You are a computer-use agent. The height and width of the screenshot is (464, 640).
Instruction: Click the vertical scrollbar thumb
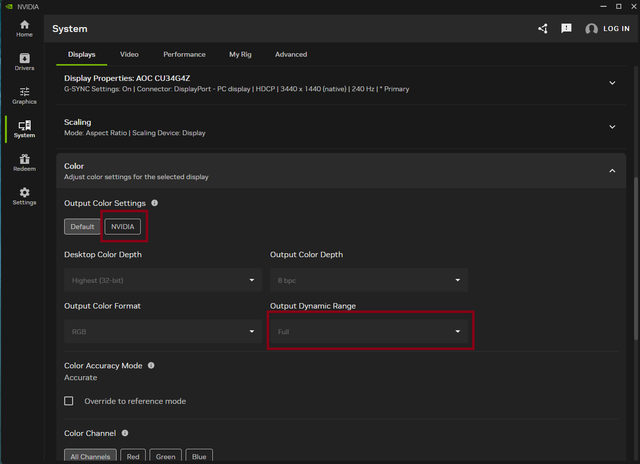point(636,259)
